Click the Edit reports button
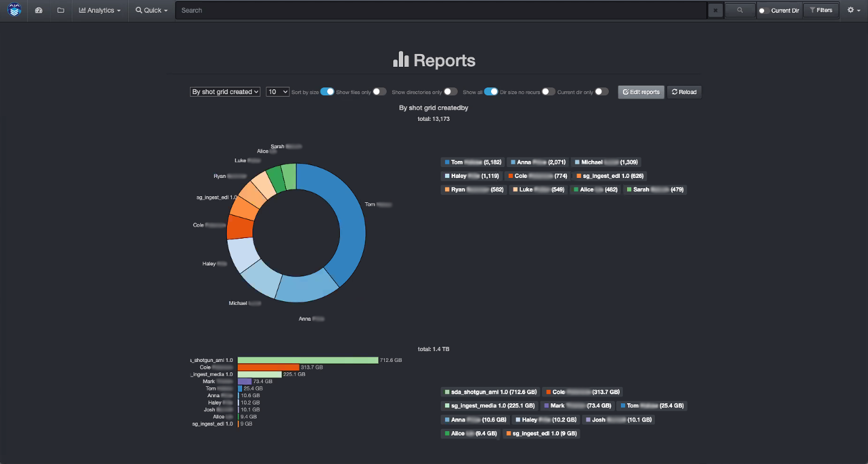The width and height of the screenshot is (868, 464). click(x=640, y=92)
